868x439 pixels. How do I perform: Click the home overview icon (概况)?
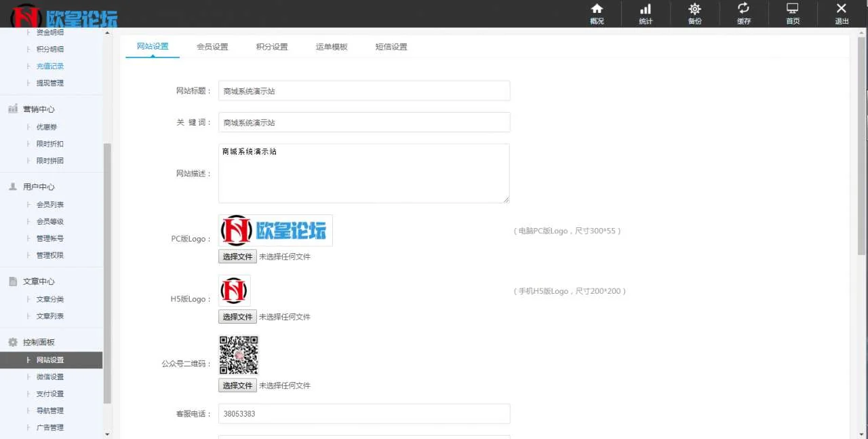[x=597, y=9]
